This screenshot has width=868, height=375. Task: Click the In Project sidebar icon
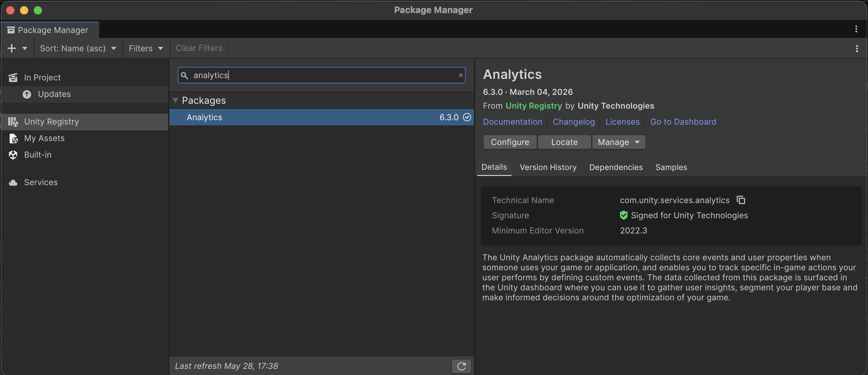point(13,78)
